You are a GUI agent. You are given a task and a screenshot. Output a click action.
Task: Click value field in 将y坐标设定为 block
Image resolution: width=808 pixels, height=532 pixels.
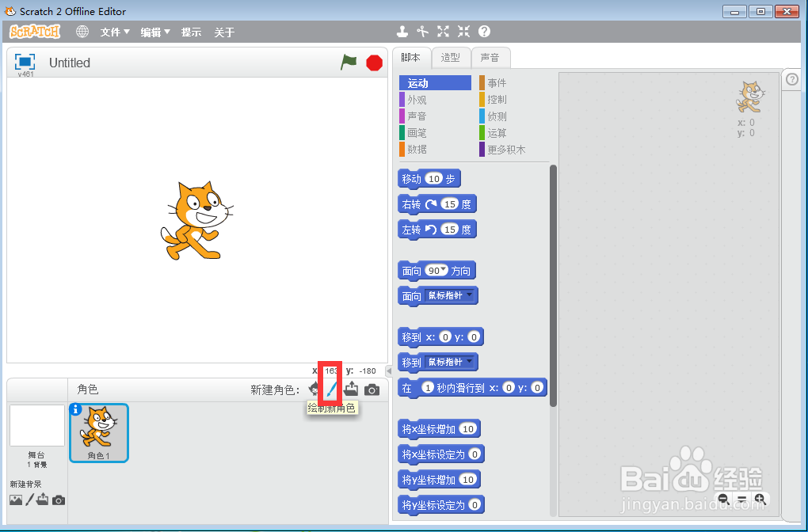(x=475, y=504)
